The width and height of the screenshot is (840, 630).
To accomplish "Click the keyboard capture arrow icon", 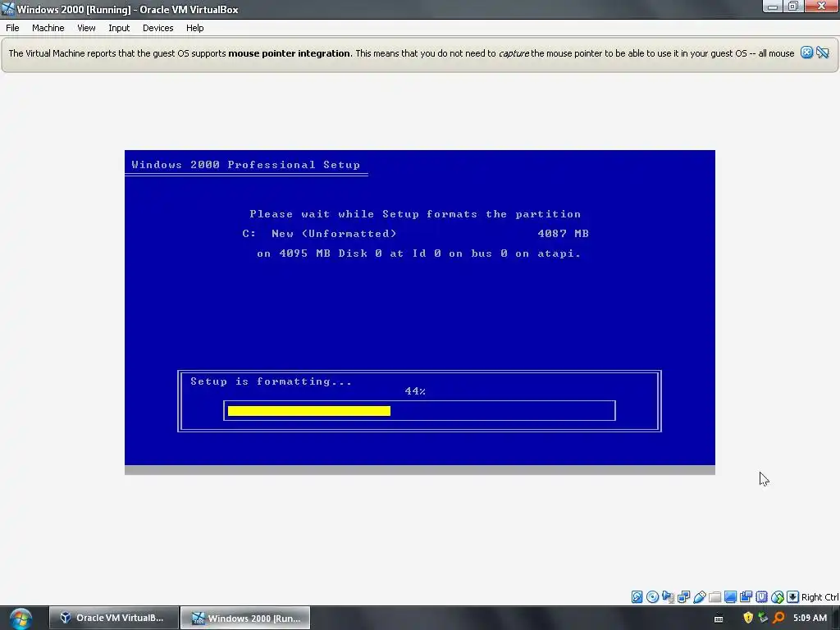I will pos(793,597).
